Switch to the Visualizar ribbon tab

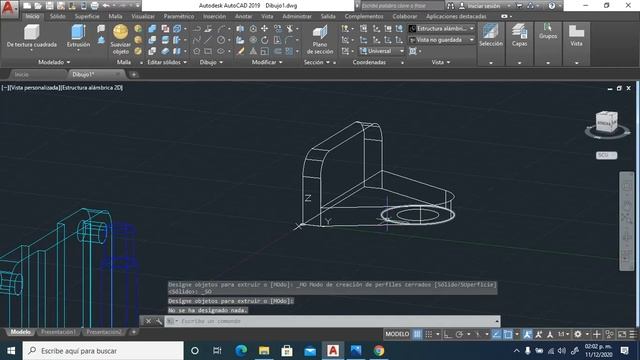coord(143,16)
